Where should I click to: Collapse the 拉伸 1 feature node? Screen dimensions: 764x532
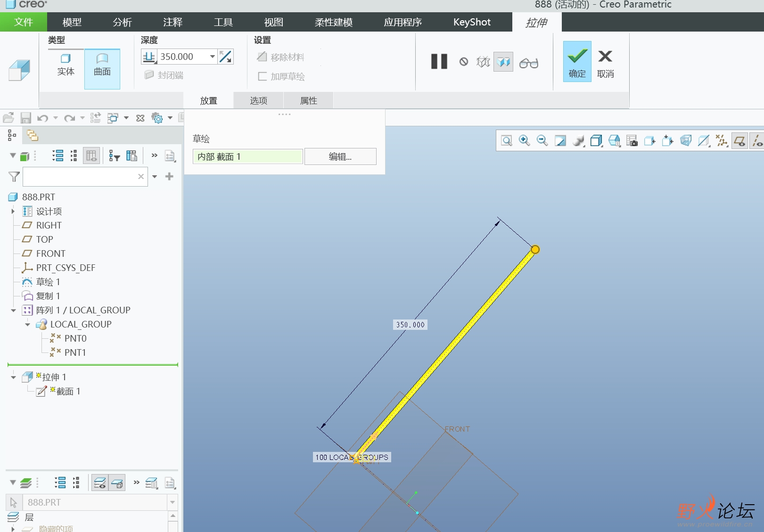13,377
